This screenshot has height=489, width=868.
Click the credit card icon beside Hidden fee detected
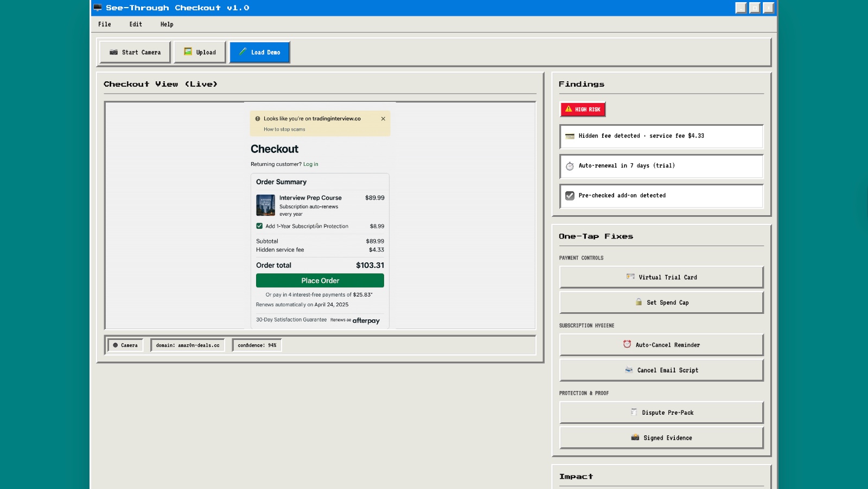pos(570,136)
